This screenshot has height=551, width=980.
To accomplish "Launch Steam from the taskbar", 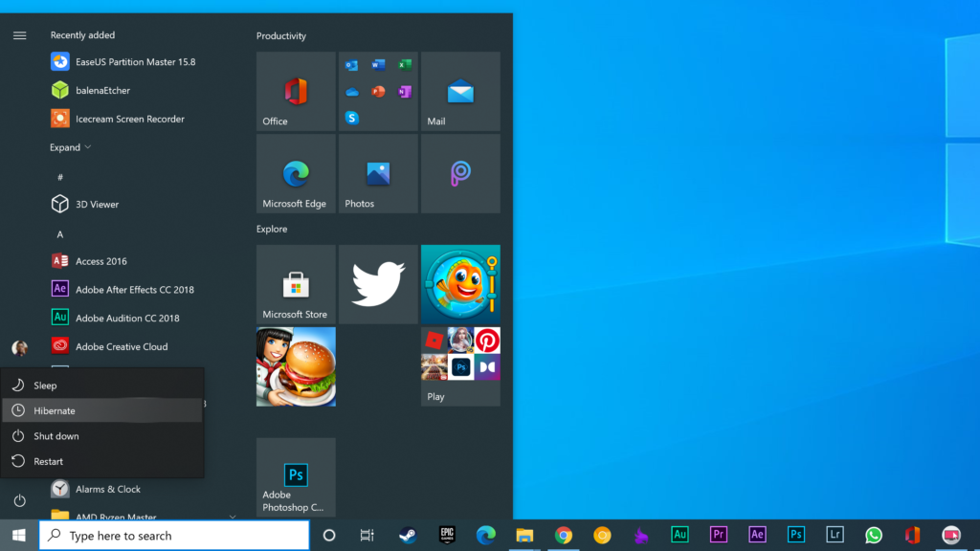I will coord(408,536).
